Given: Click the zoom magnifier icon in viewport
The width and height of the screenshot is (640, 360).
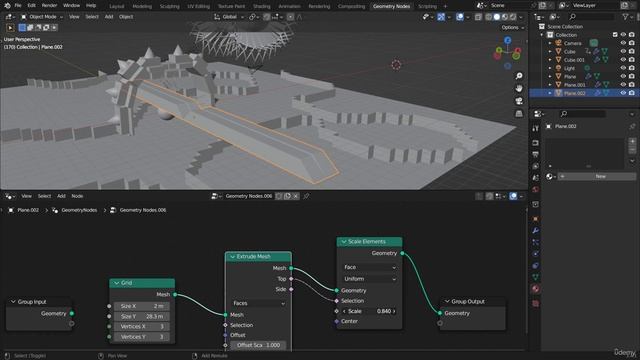Looking at the screenshot, I should (519, 76).
